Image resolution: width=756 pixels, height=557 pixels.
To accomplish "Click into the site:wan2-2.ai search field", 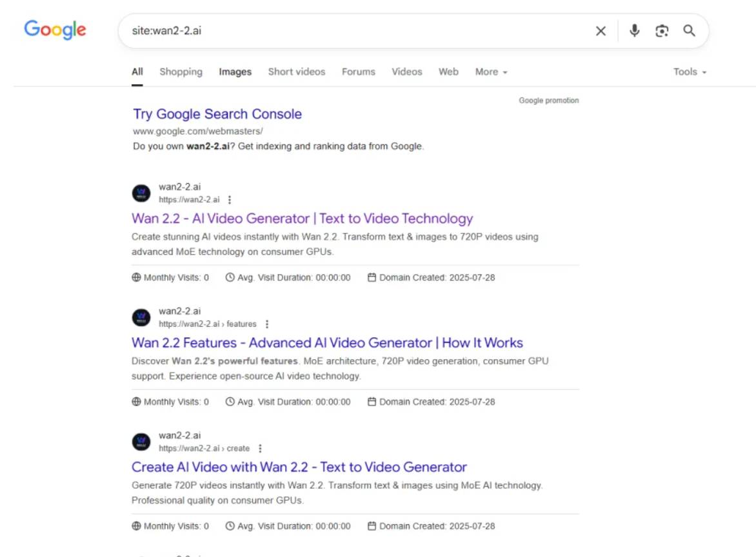I will [x=357, y=31].
